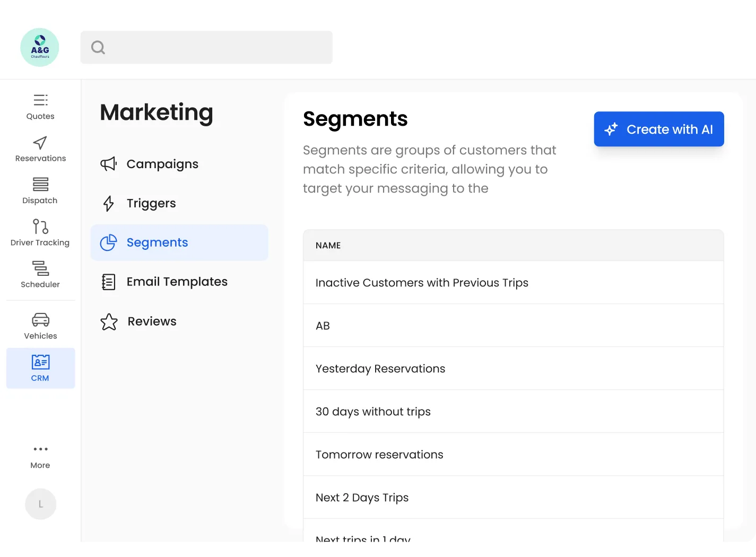This screenshot has height=557, width=756.
Task: Click the sparkle icon on Create with AI
Action: pos(611,129)
